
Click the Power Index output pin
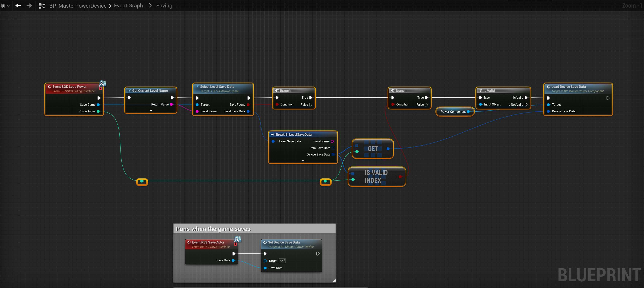(98, 112)
